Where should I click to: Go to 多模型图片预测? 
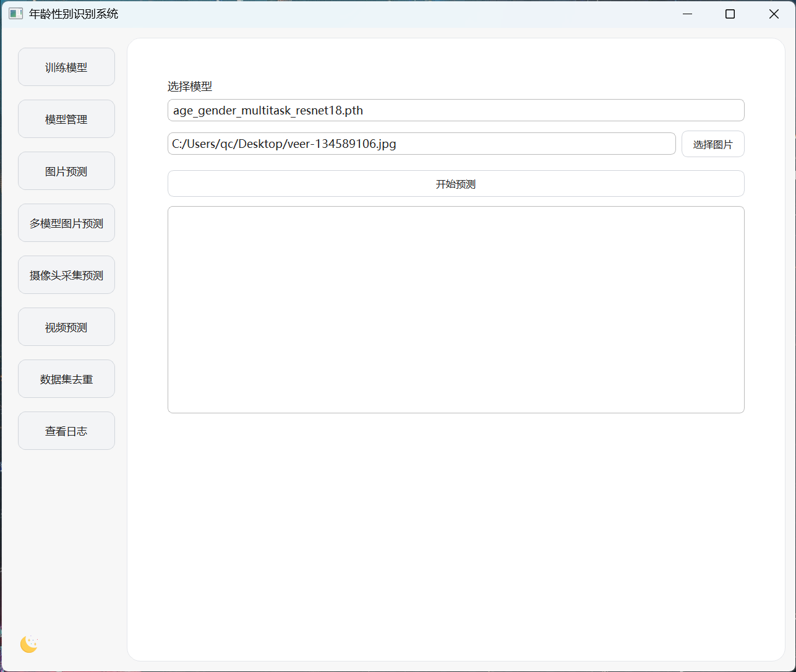66,223
